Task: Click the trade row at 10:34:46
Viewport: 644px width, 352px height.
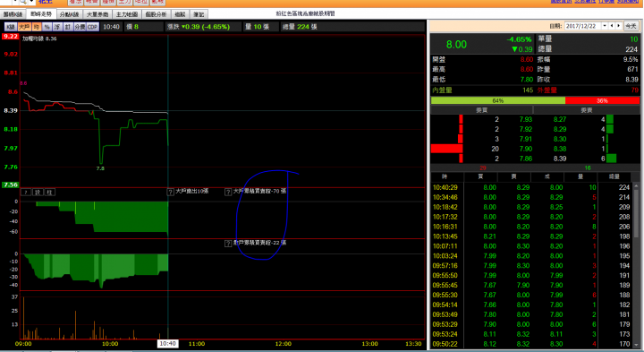Action: tap(531, 197)
